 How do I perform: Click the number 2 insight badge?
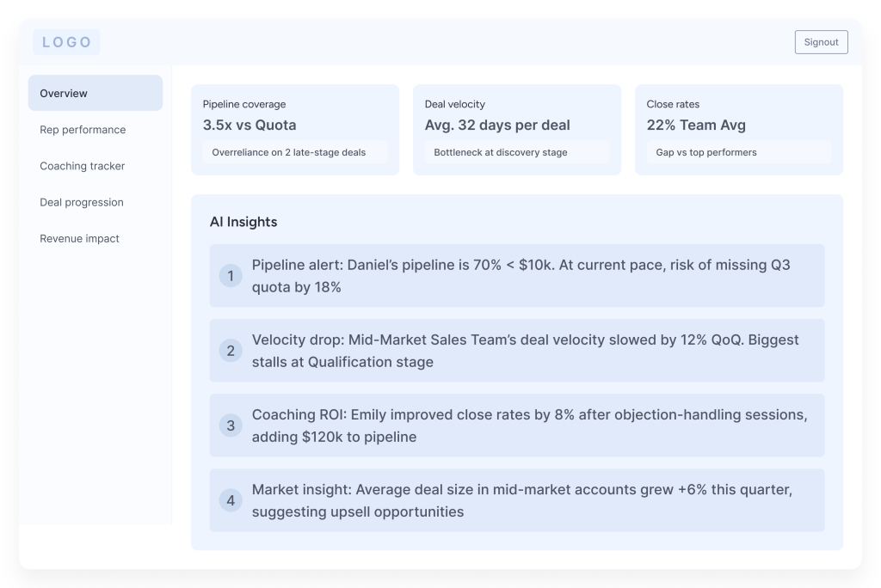(231, 351)
